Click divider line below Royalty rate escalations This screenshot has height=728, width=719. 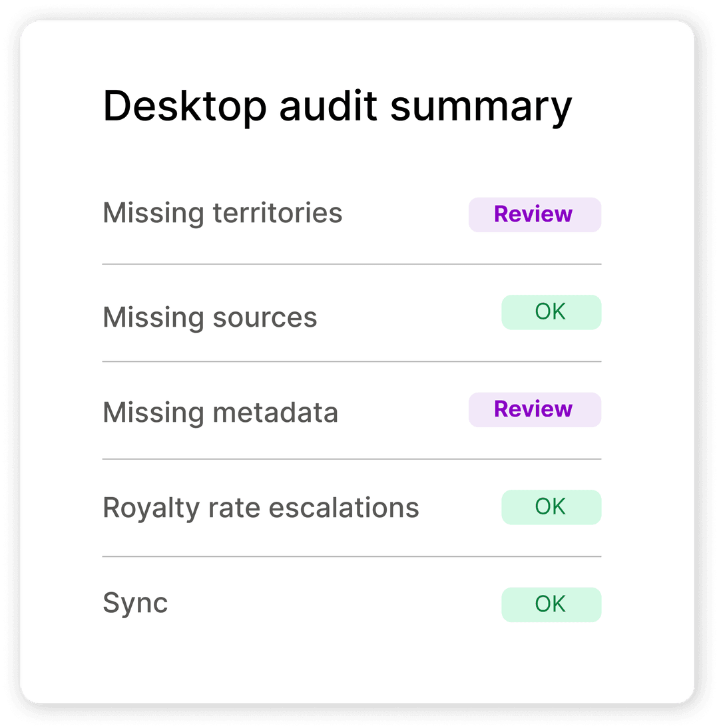tap(352, 557)
